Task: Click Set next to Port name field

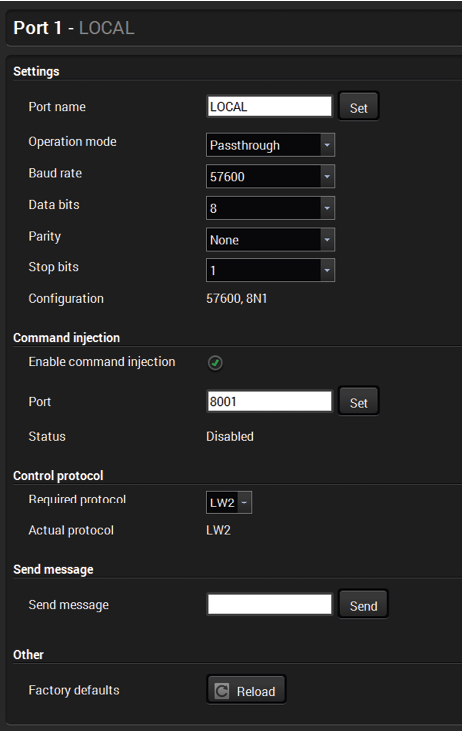Action: click(359, 106)
